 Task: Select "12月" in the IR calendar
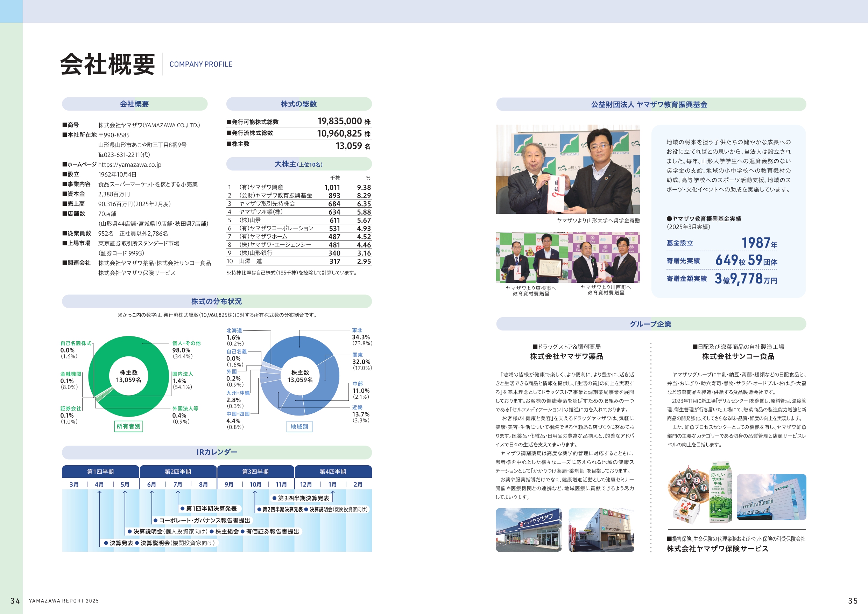(306, 484)
